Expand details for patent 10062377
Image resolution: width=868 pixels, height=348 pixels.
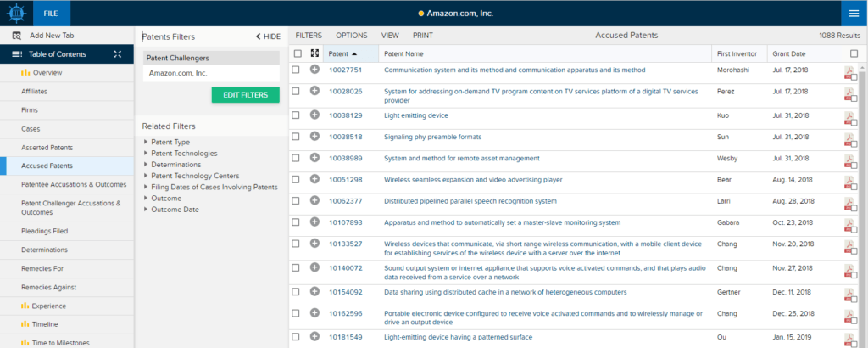point(314,200)
